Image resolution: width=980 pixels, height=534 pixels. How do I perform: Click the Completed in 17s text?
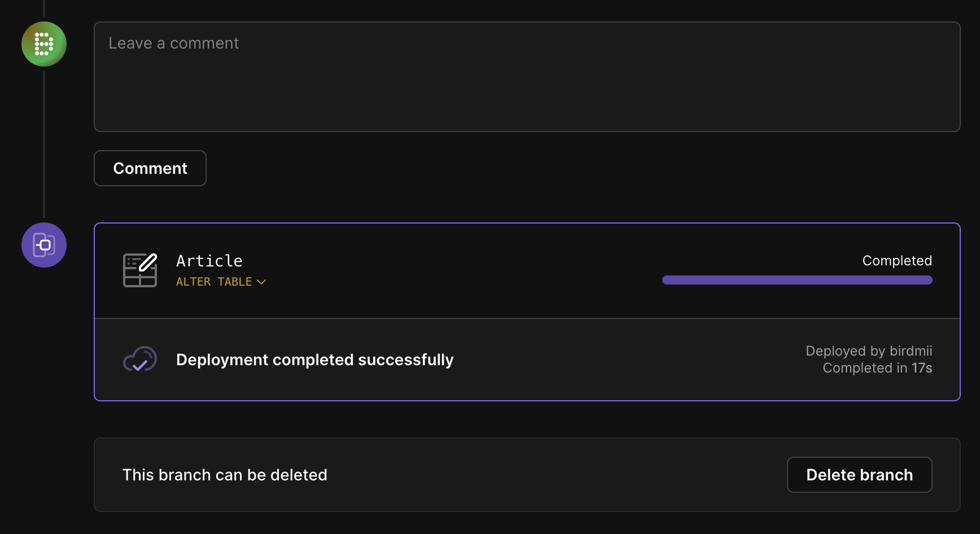pyautogui.click(x=877, y=368)
